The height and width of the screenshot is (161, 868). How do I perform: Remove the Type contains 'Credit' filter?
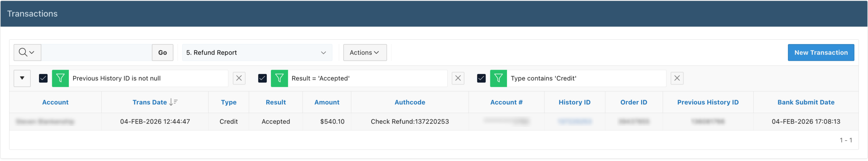(677, 78)
